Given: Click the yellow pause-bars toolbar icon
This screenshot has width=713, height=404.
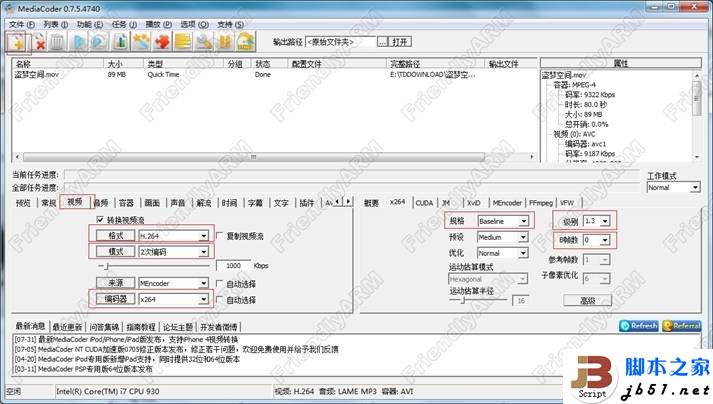Looking at the screenshot, I should tap(225, 42).
